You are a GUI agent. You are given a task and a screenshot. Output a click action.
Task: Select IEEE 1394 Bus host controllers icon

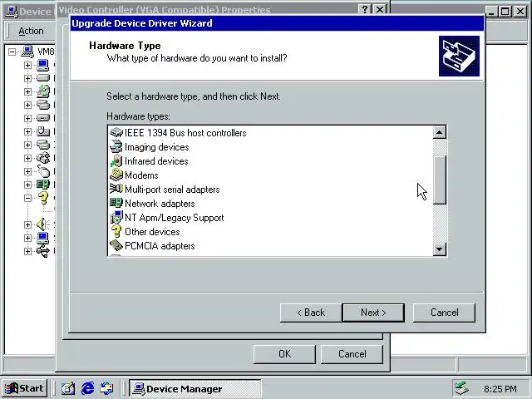pos(116,133)
